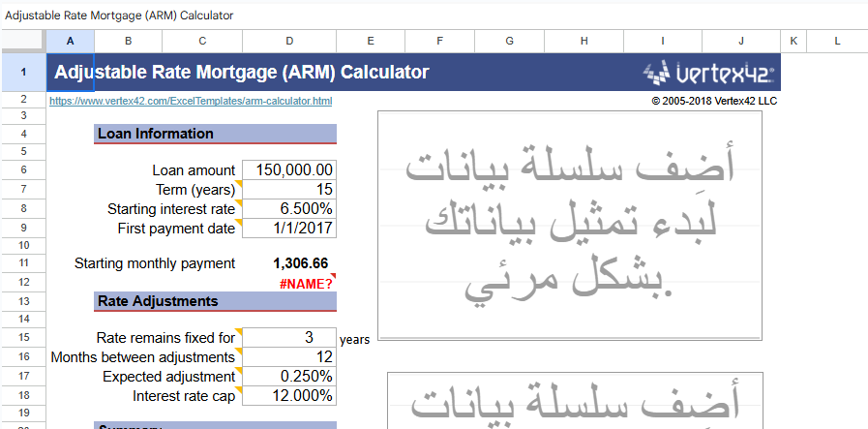Screen dimensions: 868x429
Task: Select the Rate remains fixed for value cell
Action: (289, 337)
